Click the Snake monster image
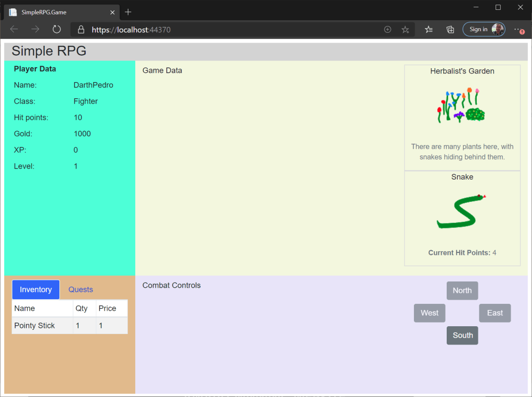Viewport: 532px width, 397px height. [x=462, y=212]
